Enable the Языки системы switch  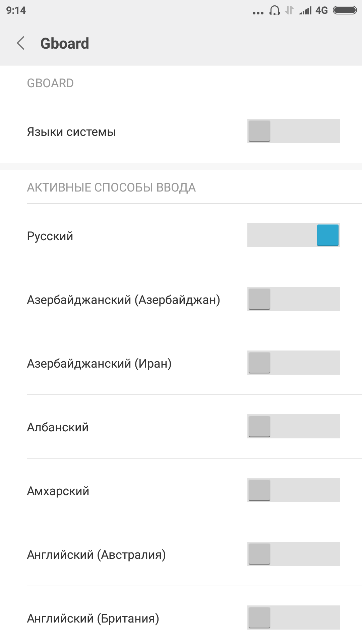click(x=294, y=131)
